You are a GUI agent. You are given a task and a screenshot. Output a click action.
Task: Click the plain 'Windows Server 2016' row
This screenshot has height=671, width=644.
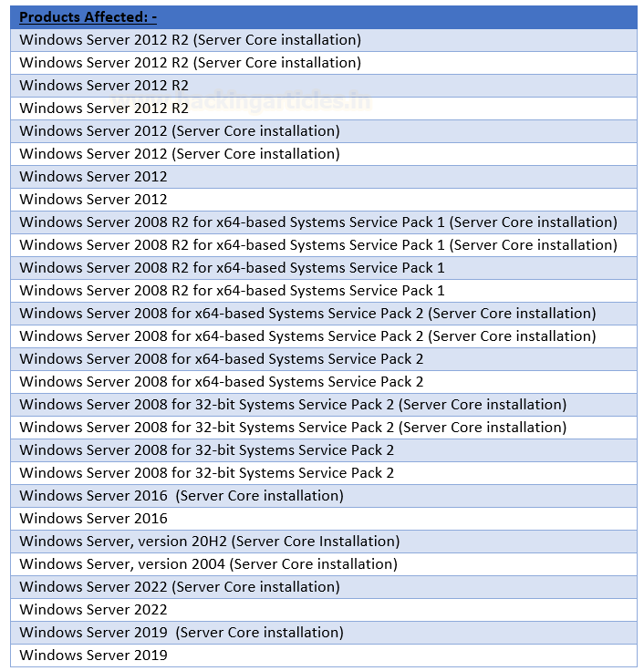click(x=324, y=519)
